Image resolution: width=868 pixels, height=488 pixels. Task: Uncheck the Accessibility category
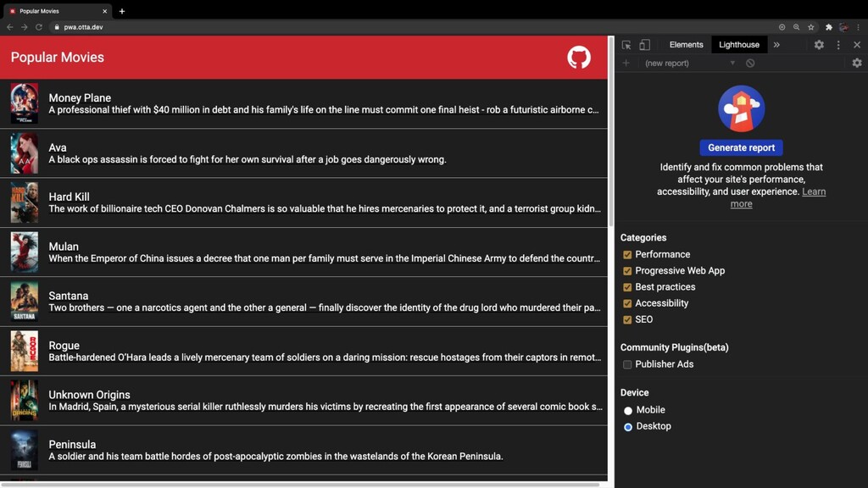(x=627, y=303)
